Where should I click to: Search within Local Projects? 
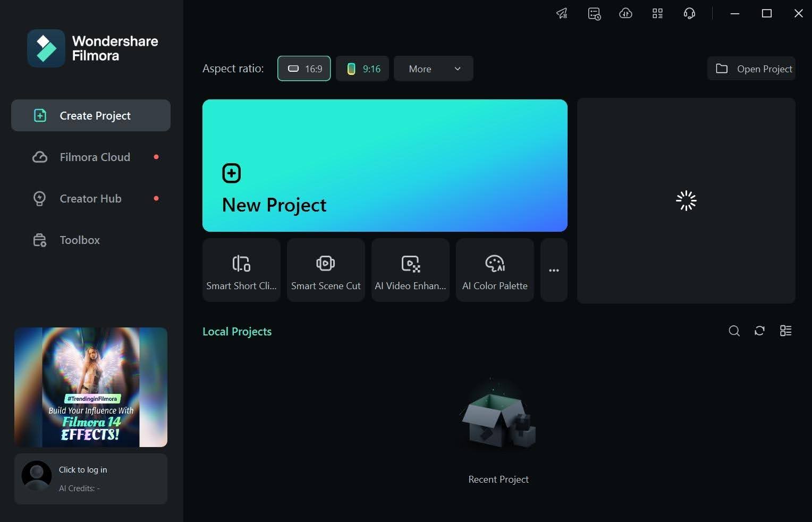pyautogui.click(x=734, y=331)
